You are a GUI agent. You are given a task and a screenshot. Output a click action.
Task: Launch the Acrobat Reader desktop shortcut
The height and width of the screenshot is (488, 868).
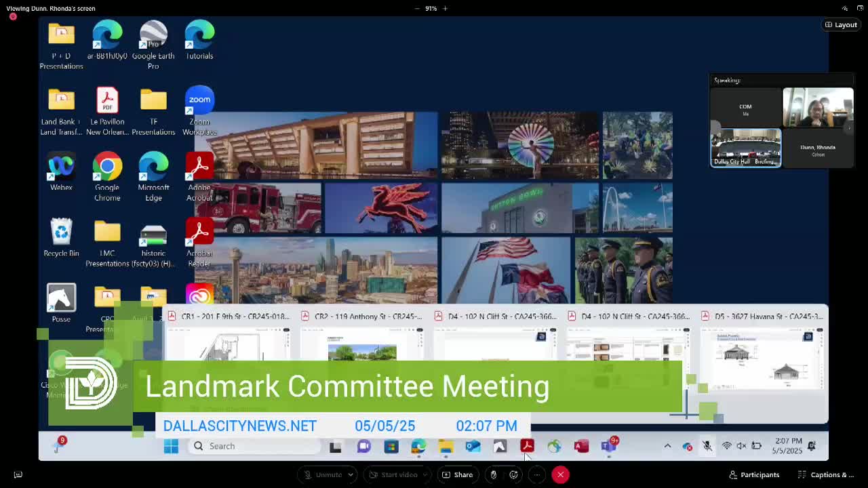(x=199, y=243)
